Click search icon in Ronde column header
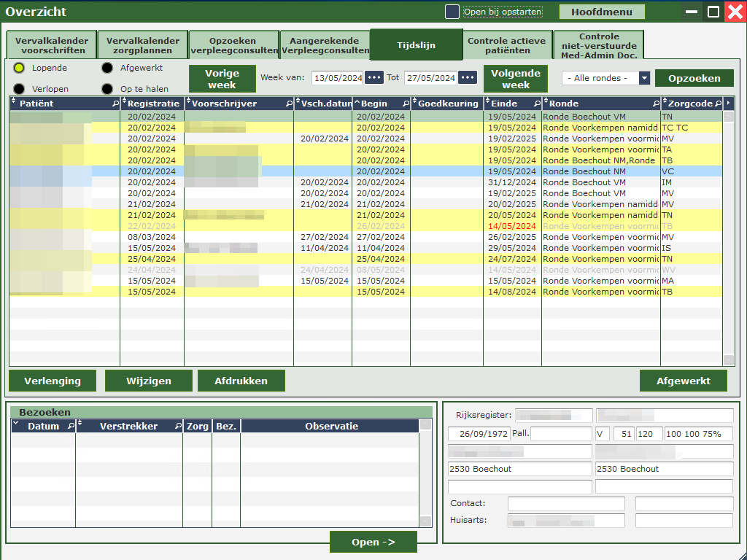 click(x=655, y=104)
